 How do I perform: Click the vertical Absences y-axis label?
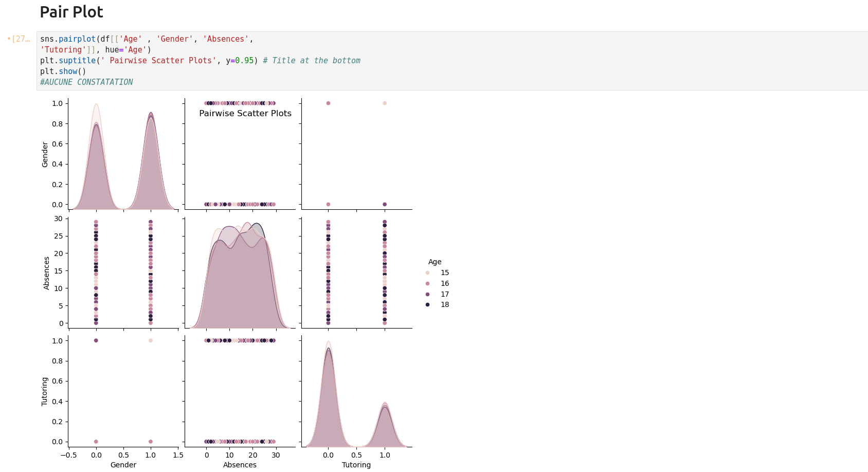(x=47, y=273)
